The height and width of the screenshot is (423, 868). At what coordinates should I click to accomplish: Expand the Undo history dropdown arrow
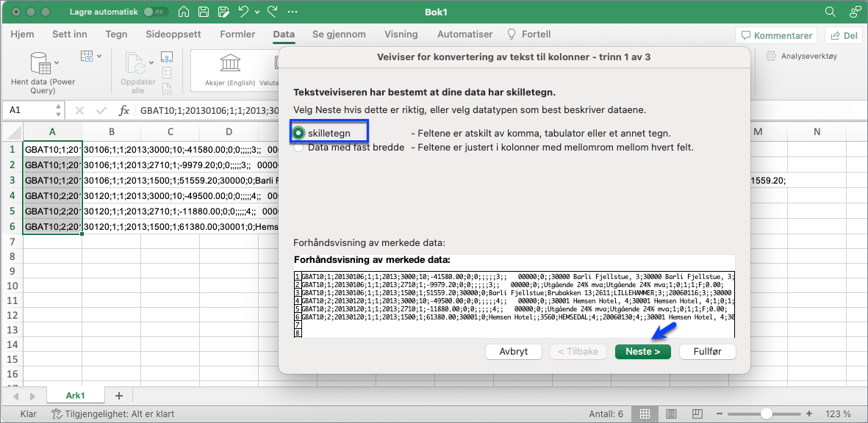coord(257,12)
